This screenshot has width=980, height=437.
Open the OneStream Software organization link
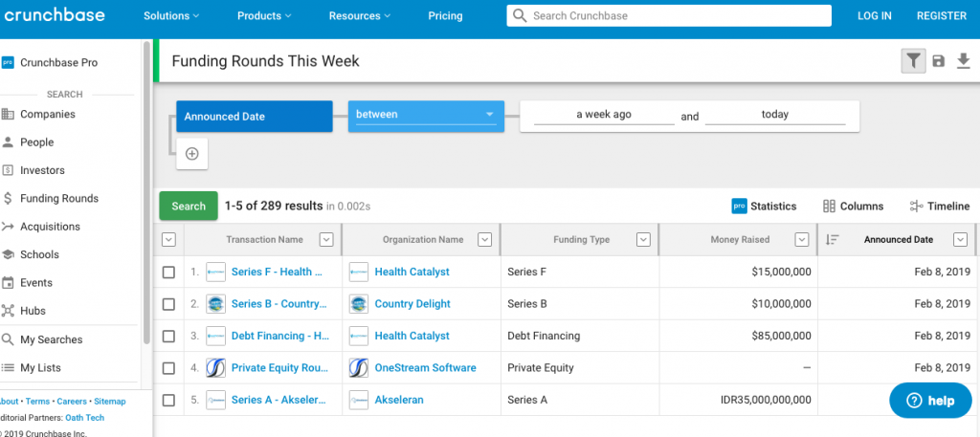(x=425, y=368)
